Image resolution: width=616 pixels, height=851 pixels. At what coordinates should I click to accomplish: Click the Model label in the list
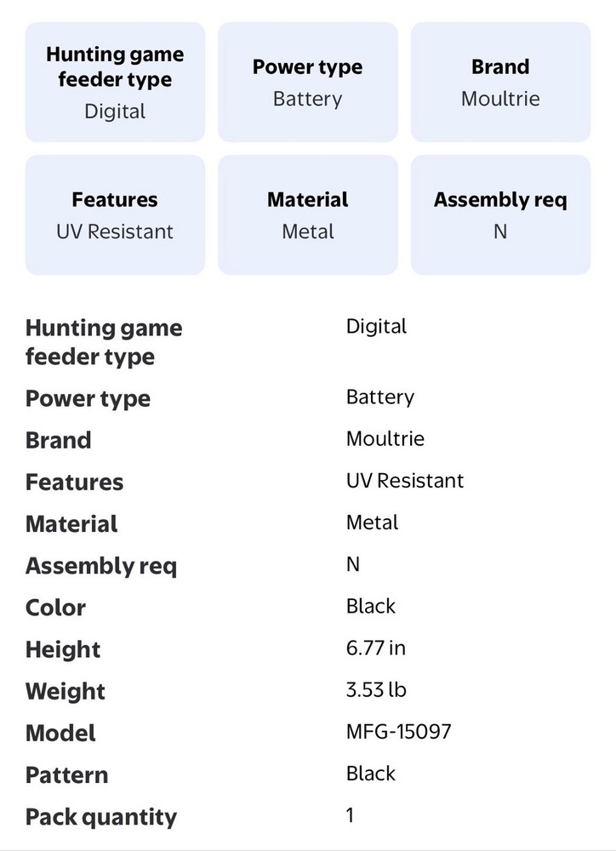point(60,733)
